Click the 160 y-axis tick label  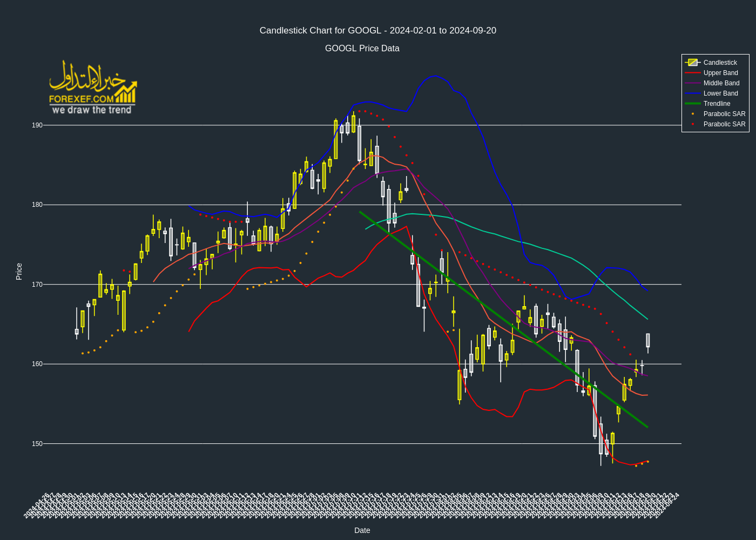coord(37,364)
